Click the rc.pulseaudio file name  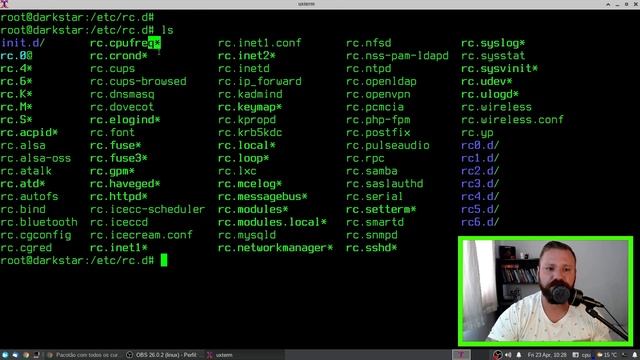388,145
